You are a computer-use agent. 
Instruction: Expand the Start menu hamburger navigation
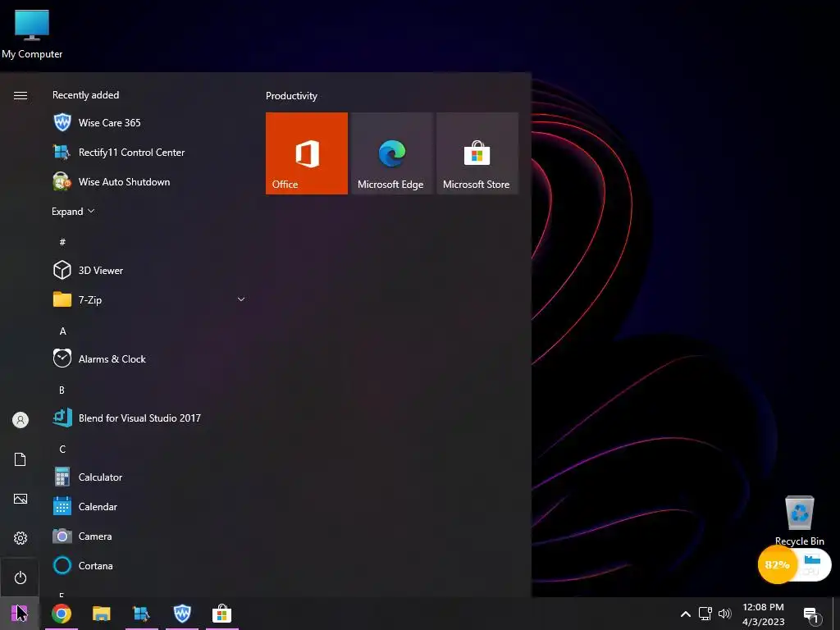click(x=21, y=95)
